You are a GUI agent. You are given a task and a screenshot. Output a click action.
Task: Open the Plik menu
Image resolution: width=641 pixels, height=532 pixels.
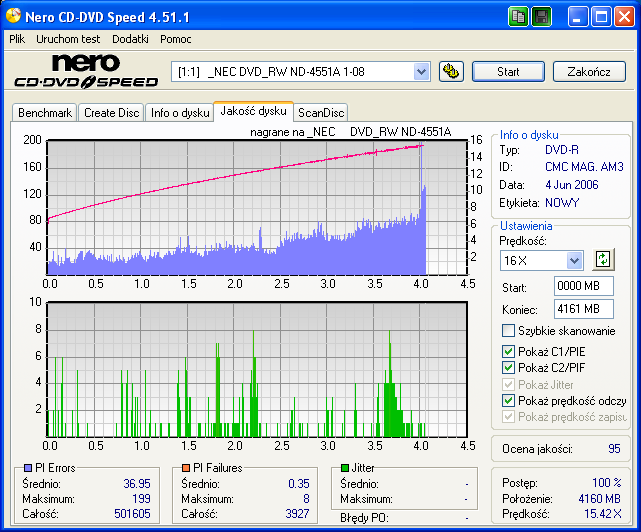[17, 39]
